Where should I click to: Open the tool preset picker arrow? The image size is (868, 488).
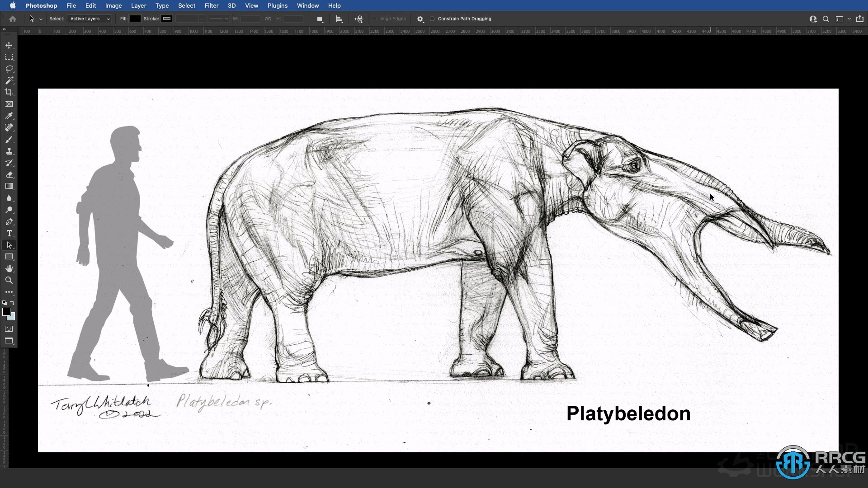point(41,19)
